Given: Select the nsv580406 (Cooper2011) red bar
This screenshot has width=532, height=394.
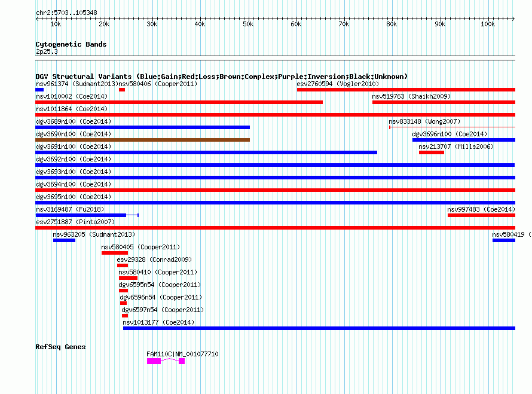Looking at the screenshot, I should coord(122,90).
